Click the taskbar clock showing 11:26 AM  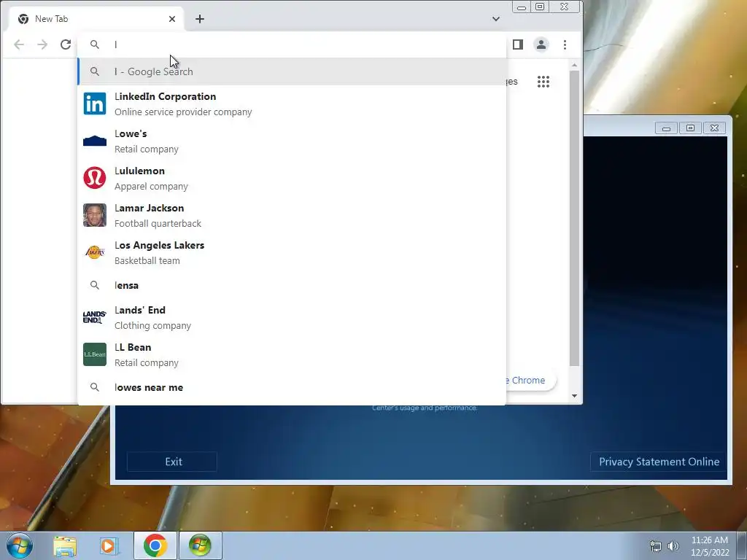pyautogui.click(x=710, y=545)
